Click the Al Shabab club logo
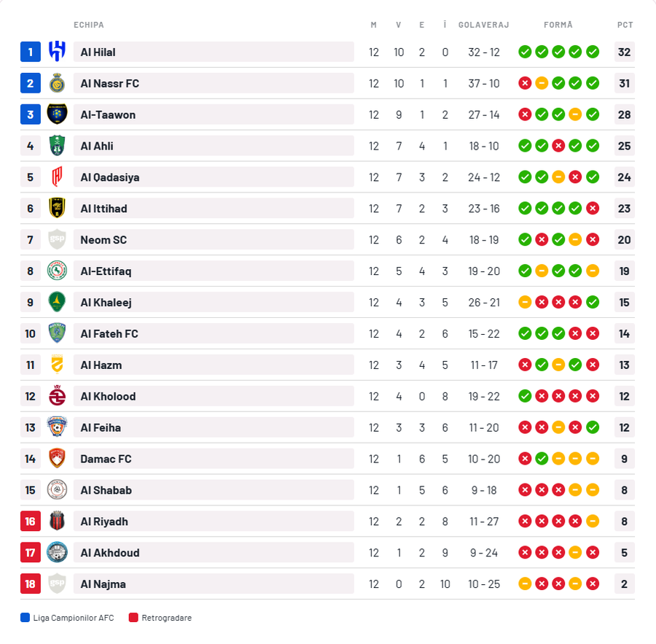The width and height of the screenshot is (656, 644). [57, 490]
